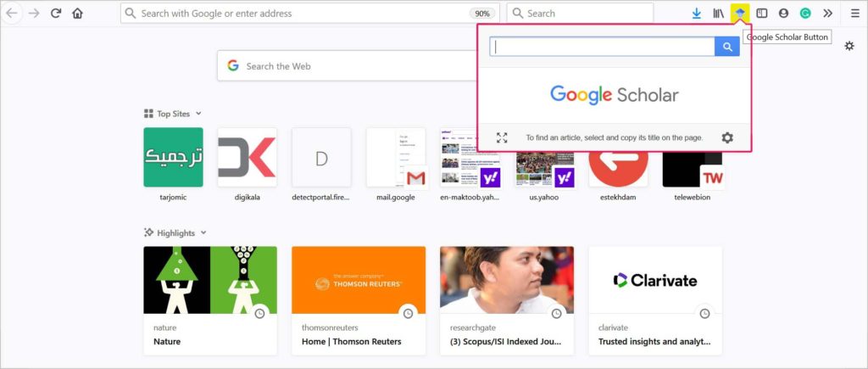868x369 pixels.
Task: Click history clock icon on Nature card
Action: [x=259, y=314]
